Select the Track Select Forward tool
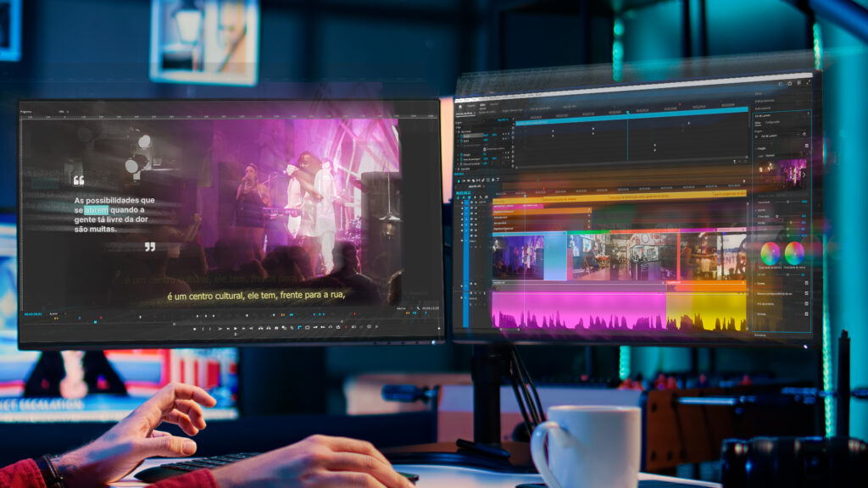 coord(464,180)
